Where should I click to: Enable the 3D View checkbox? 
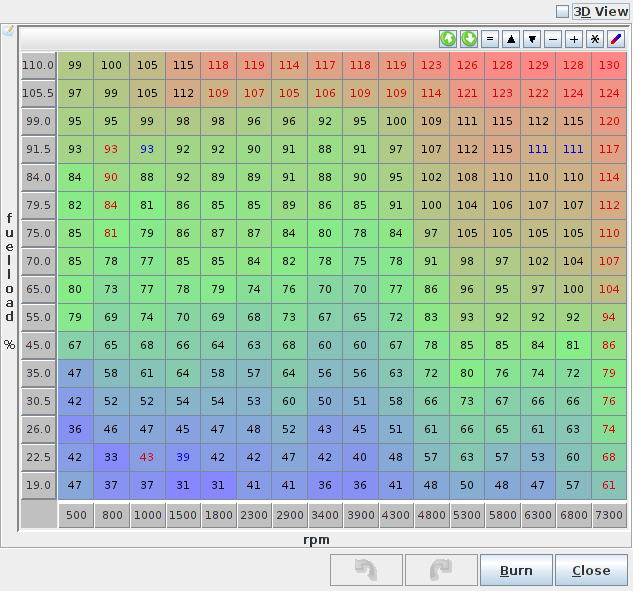[x=562, y=11]
